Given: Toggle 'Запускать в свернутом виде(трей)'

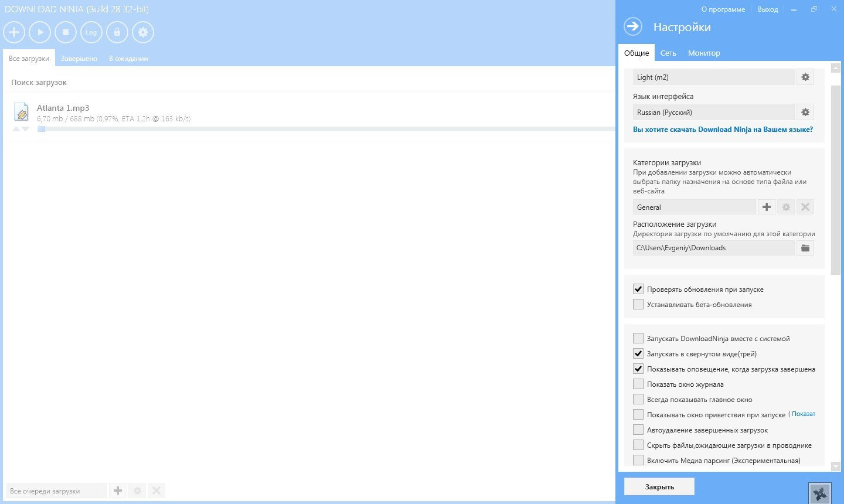Looking at the screenshot, I should click(x=638, y=353).
